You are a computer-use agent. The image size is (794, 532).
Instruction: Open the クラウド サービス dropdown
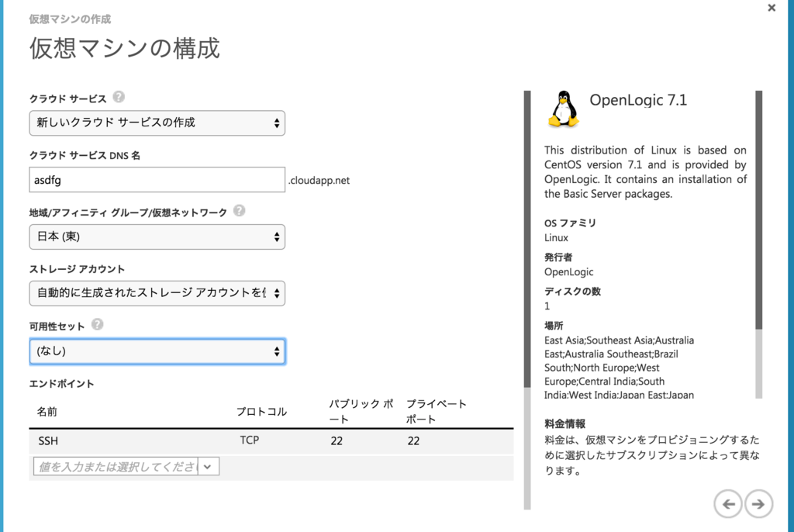[x=157, y=123]
